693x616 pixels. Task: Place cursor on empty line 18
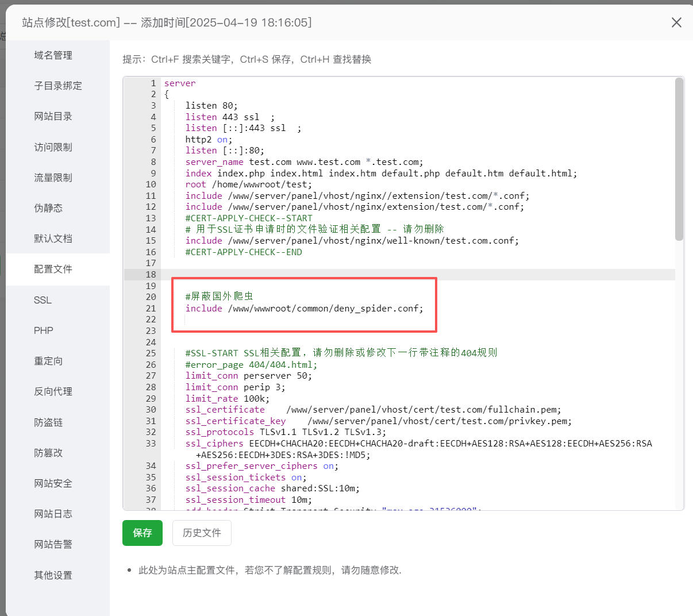click(x=418, y=275)
